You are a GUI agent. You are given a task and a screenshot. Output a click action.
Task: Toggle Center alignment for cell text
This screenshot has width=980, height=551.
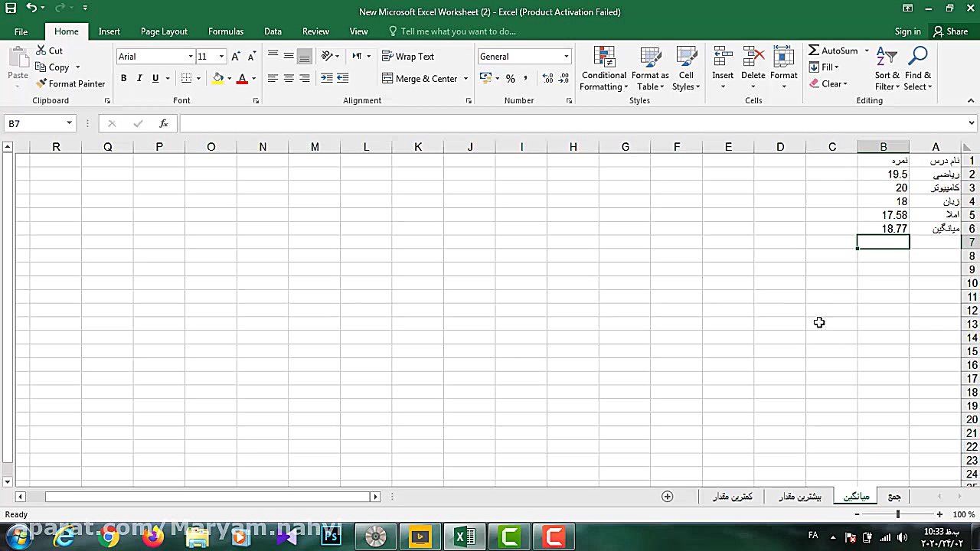pos(289,78)
